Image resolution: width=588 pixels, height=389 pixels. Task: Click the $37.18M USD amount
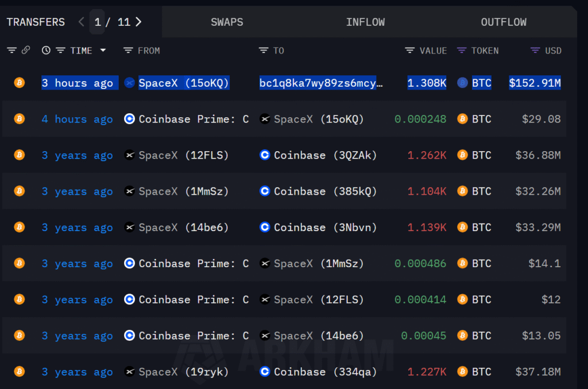click(538, 372)
